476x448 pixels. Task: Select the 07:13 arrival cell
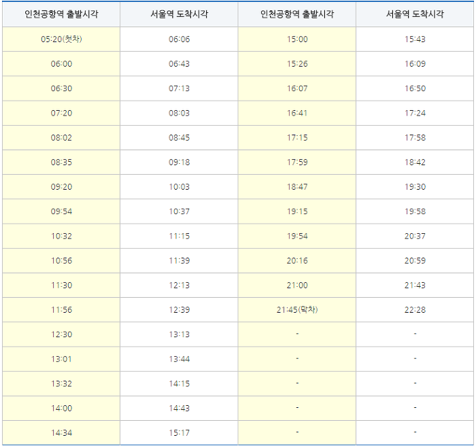coord(179,88)
